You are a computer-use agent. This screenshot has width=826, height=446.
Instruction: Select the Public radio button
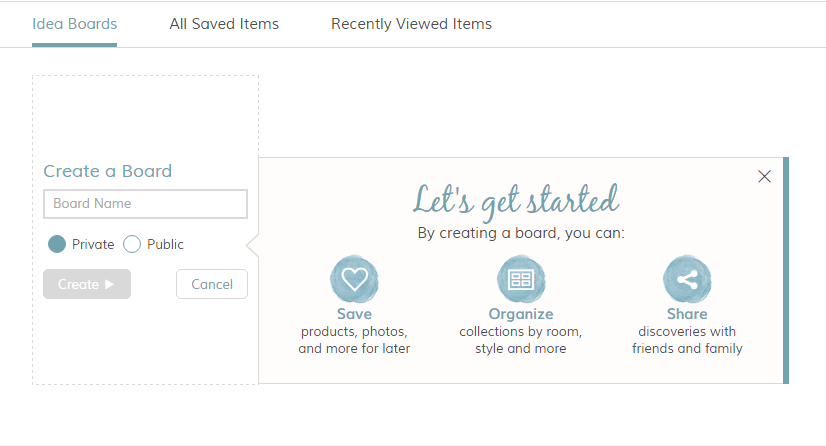coord(132,244)
